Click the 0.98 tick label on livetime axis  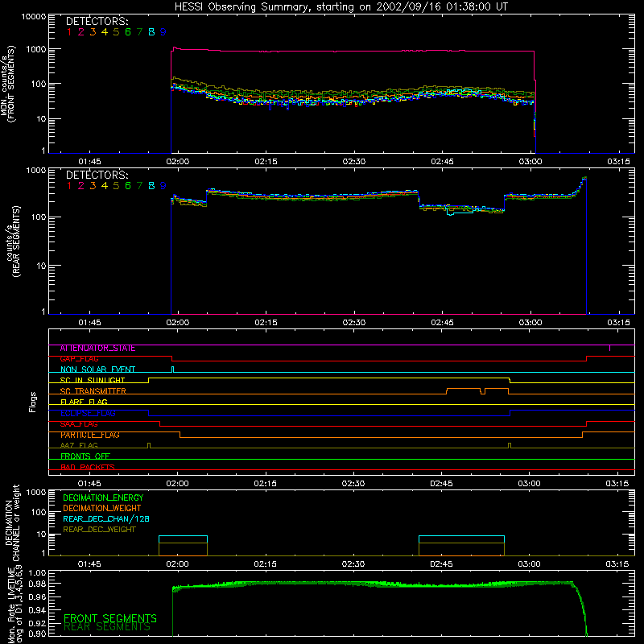pos(37,583)
